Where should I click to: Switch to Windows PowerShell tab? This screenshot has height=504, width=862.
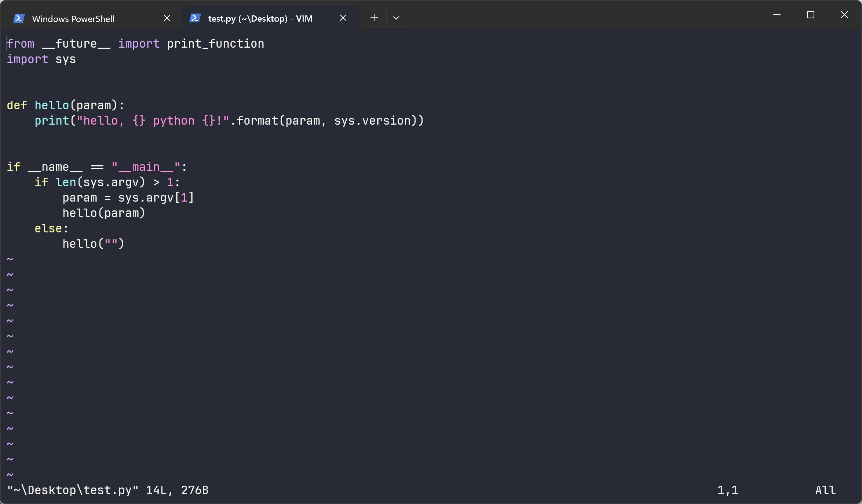pos(73,19)
